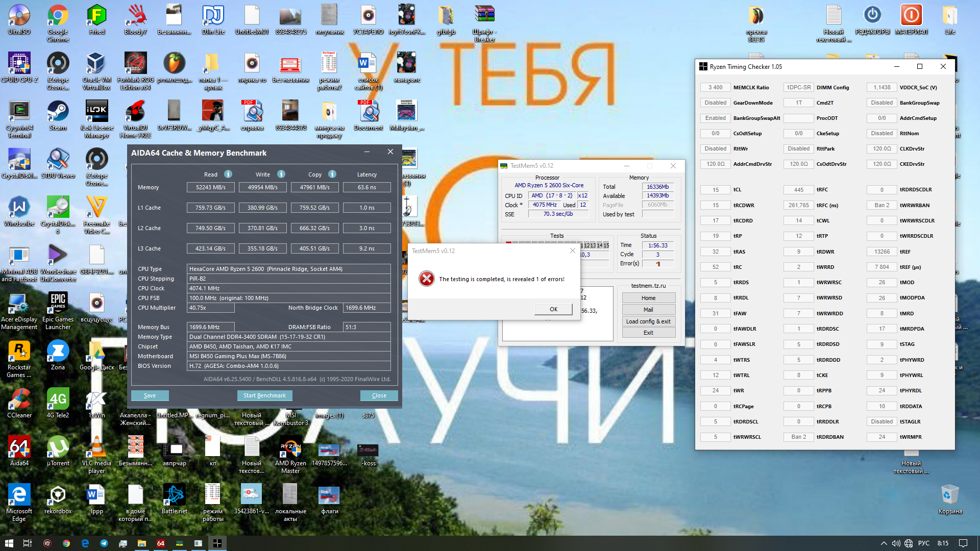
Task: Click the Copy info icon in AIDA64
Action: [332, 174]
